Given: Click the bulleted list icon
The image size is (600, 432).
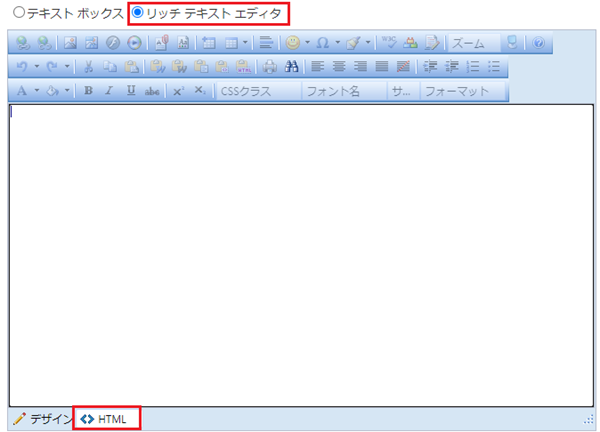Looking at the screenshot, I should pos(494,67).
